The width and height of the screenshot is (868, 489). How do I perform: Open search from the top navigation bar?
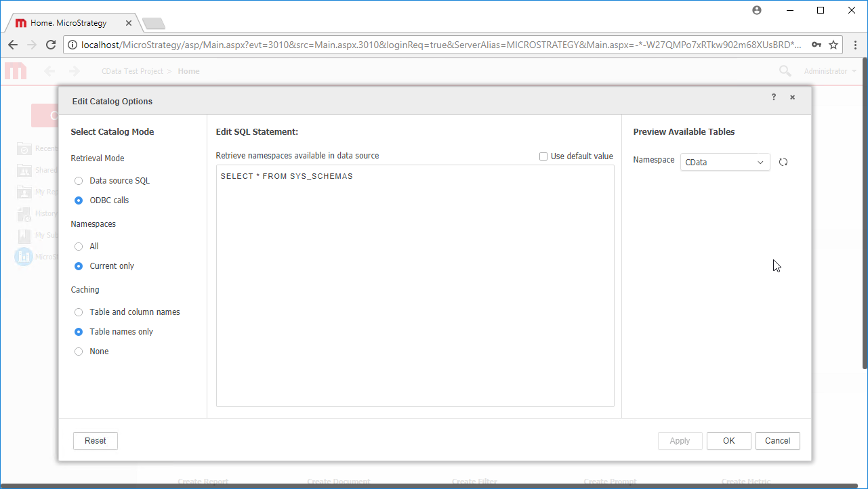[784, 70]
